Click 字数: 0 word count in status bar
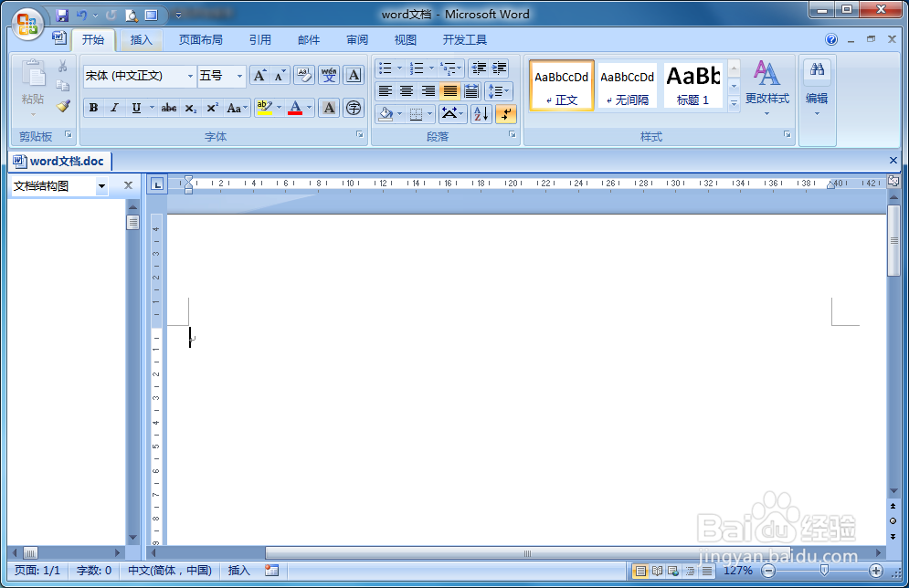909x588 pixels. (x=94, y=571)
